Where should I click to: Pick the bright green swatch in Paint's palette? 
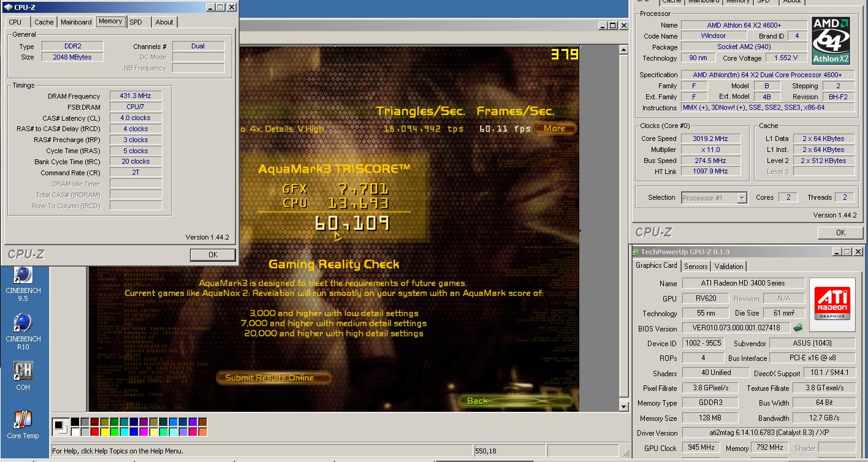click(x=114, y=431)
